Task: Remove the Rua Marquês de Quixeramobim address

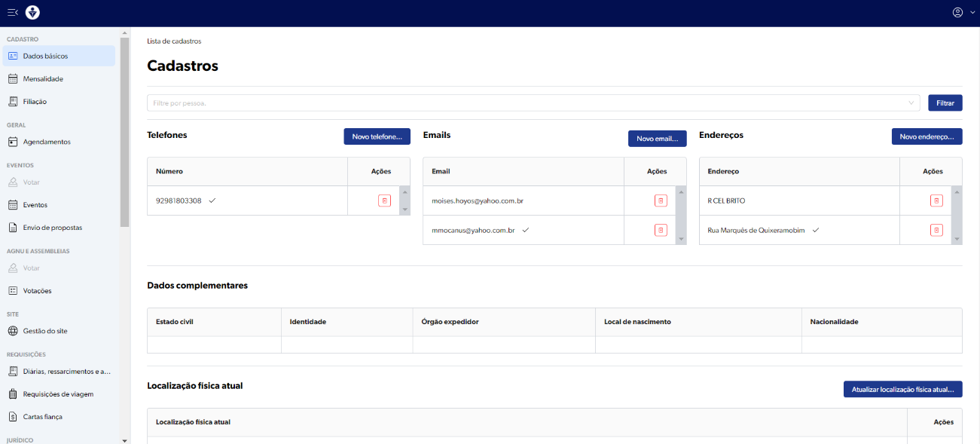Action: (x=936, y=230)
